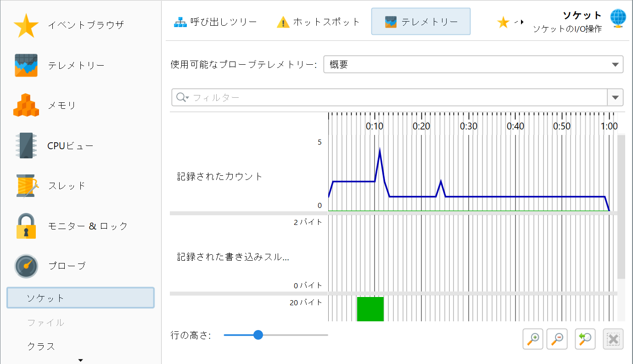The width and height of the screenshot is (633, 364).
Task: Expand more sidebar items with down arrow
Action: click(81, 360)
